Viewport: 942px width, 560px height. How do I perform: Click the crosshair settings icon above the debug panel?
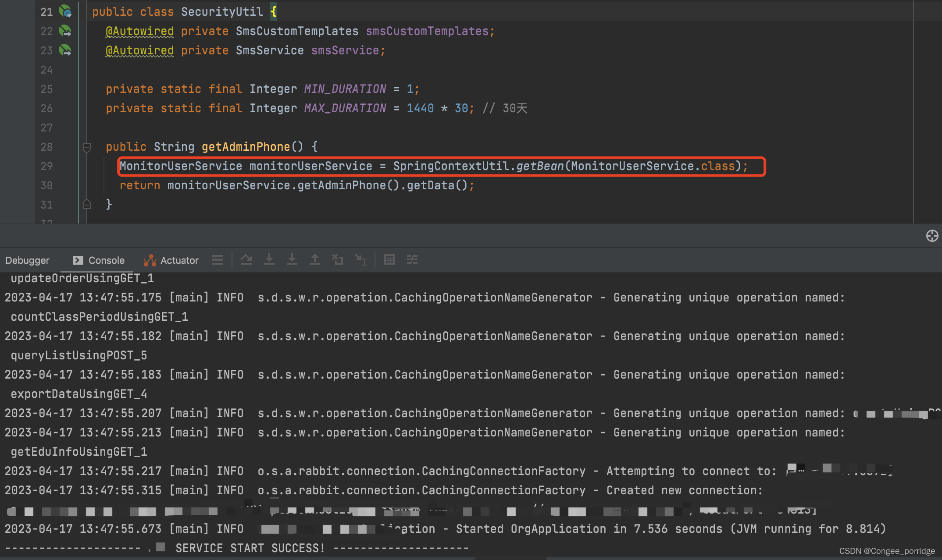pyautogui.click(x=932, y=236)
